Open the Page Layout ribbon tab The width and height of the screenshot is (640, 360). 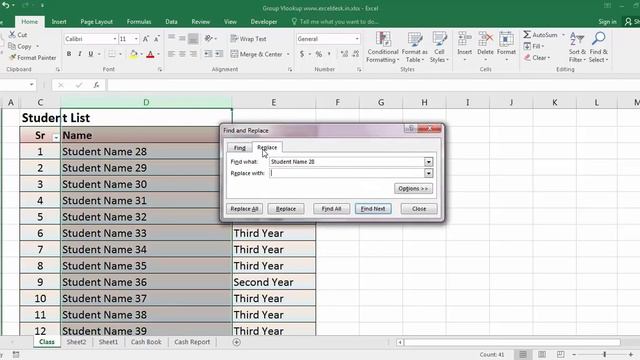[x=96, y=22]
